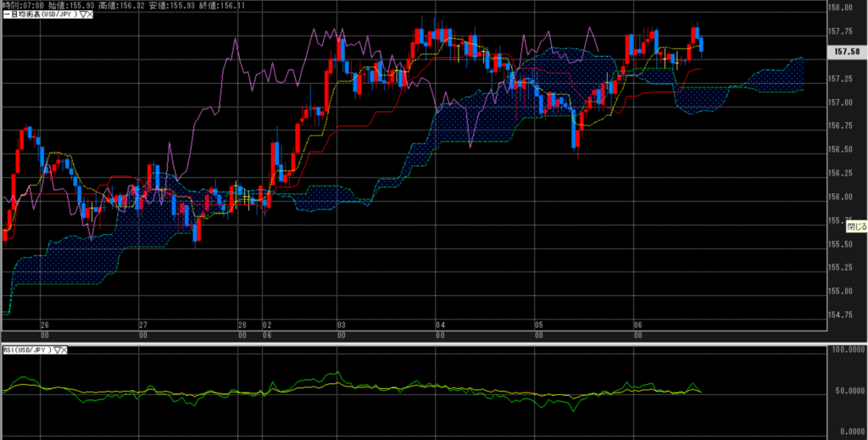Screen dimensions: 868x440
Task: Click the 03 date marker on time axis
Action: click(x=341, y=326)
